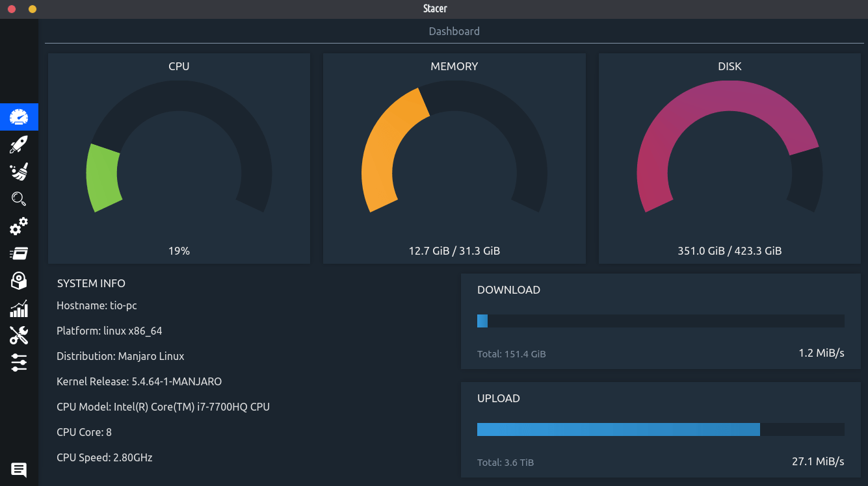Open Helpers via wrench and screwdriver icon
868x486 pixels.
coord(19,335)
